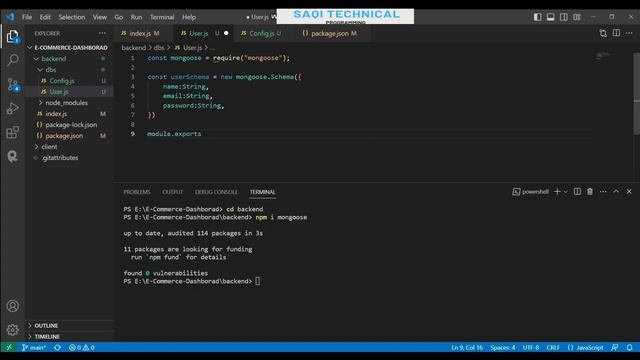Open the Run and Debug view
640x360 pixels.
click(13, 109)
